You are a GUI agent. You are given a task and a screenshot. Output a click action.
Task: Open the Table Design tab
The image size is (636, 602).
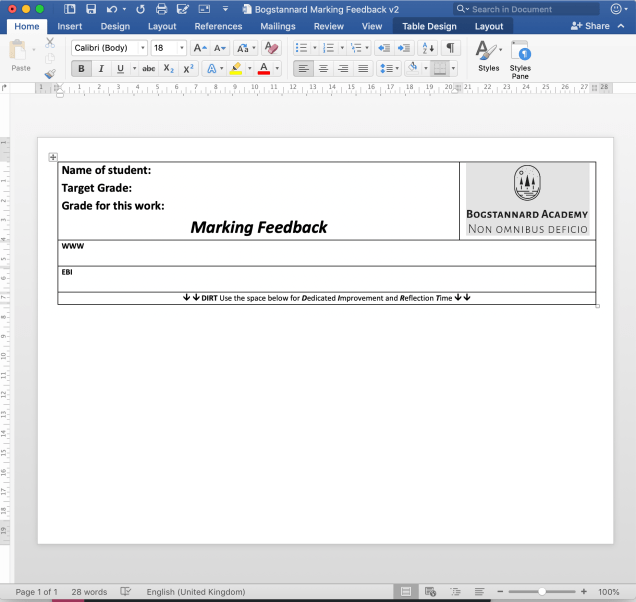pyautogui.click(x=429, y=26)
